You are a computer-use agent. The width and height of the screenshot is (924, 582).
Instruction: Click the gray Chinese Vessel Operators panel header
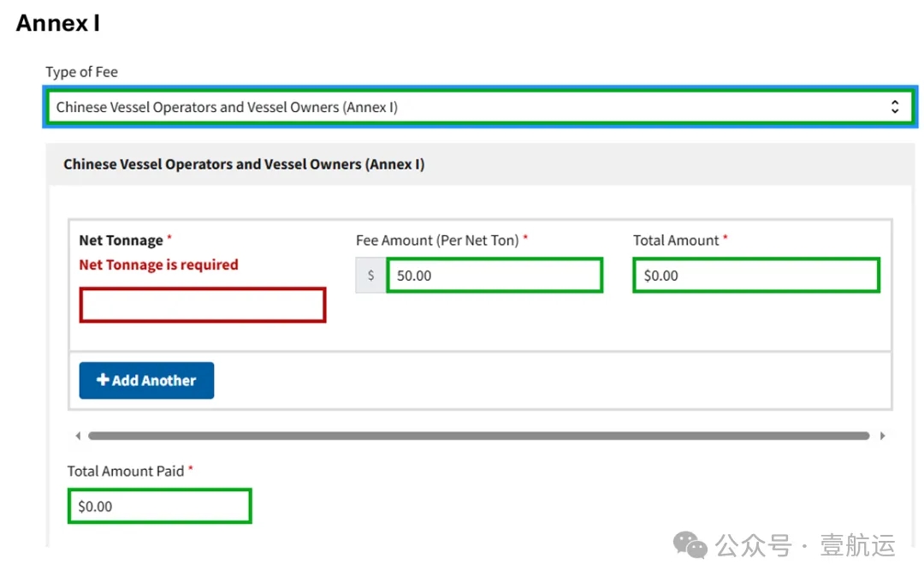tap(479, 164)
